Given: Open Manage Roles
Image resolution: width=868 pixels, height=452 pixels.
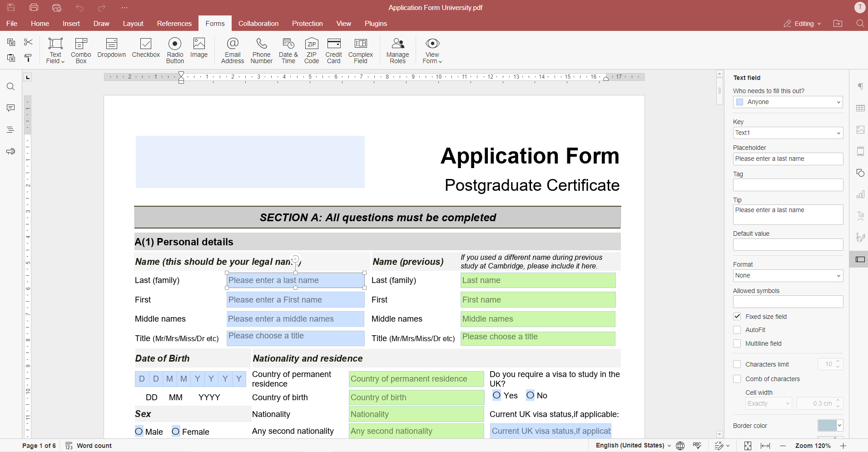Looking at the screenshot, I should [x=397, y=50].
